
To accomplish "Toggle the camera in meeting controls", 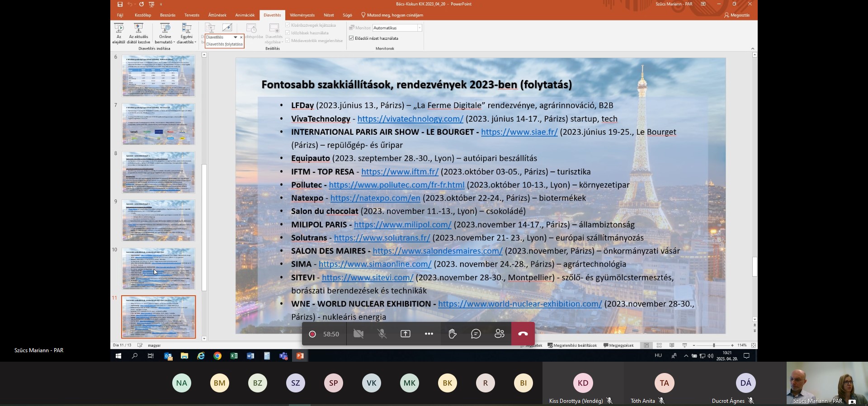I will point(359,334).
